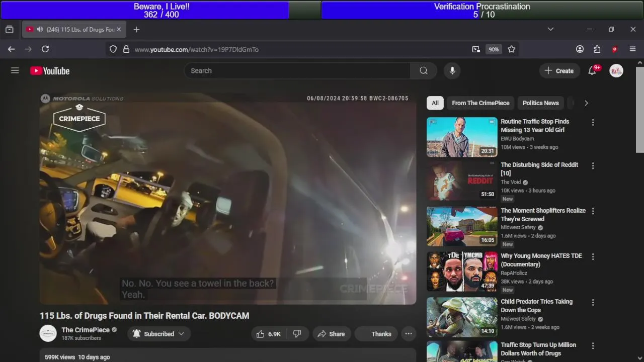
Task: Click the search magnifier button
Action: (x=424, y=71)
